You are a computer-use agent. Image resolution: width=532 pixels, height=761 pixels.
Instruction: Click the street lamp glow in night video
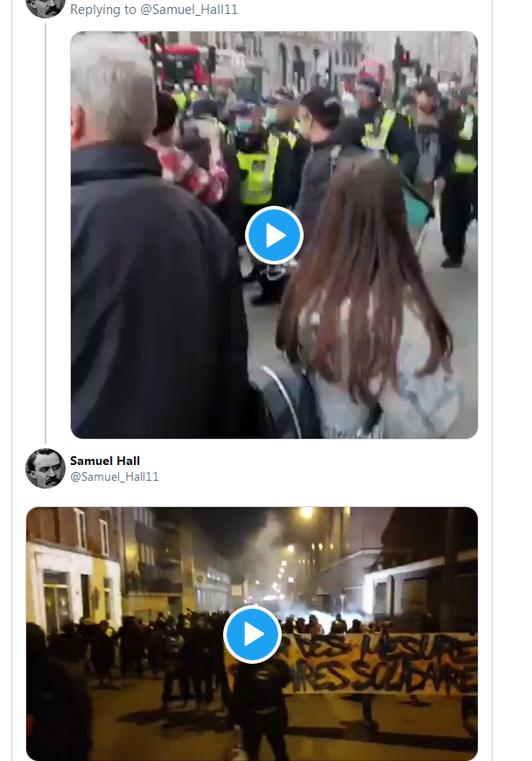pos(306,513)
